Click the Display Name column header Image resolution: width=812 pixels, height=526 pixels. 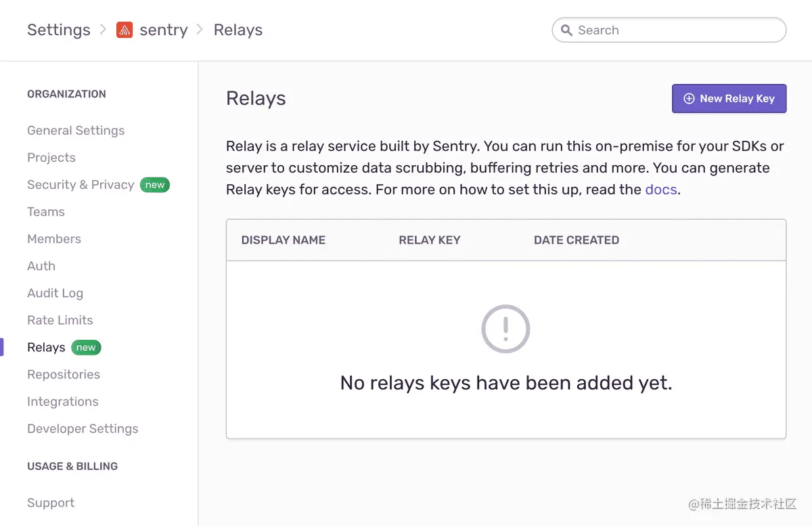pos(284,240)
